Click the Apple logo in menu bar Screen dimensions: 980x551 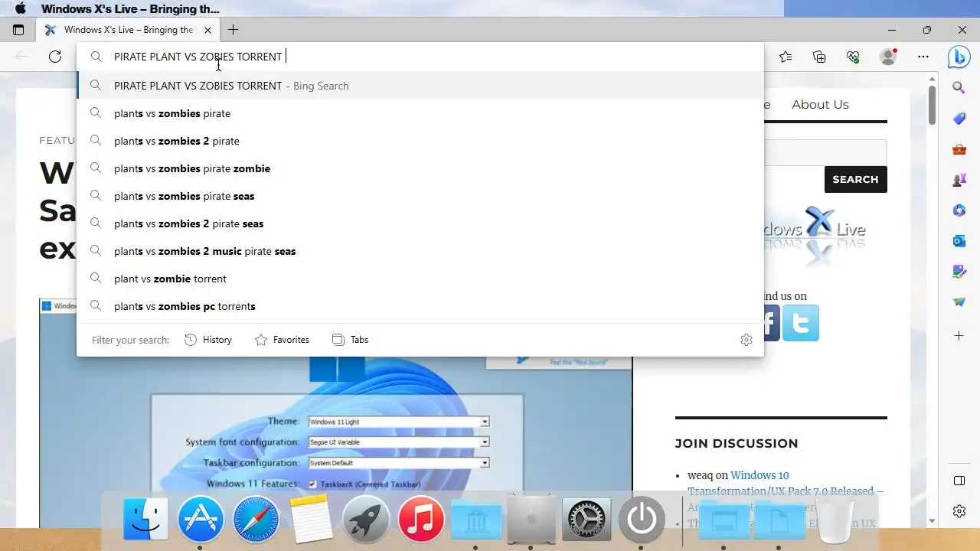[x=21, y=8]
